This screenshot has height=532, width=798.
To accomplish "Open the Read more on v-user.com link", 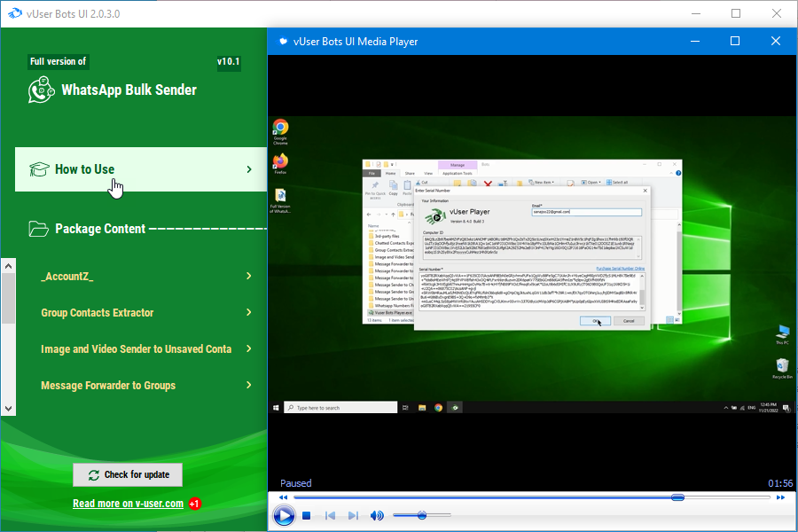I will coord(128,504).
